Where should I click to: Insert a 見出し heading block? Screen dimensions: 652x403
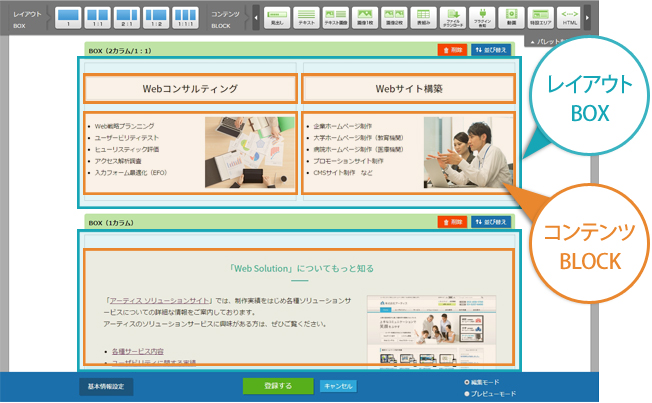[x=277, y=18]
